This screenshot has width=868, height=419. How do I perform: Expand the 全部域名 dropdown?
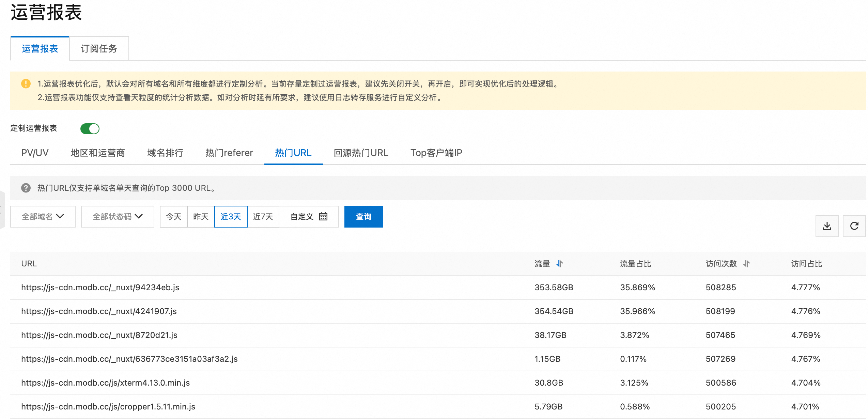[x=43, y=217]
